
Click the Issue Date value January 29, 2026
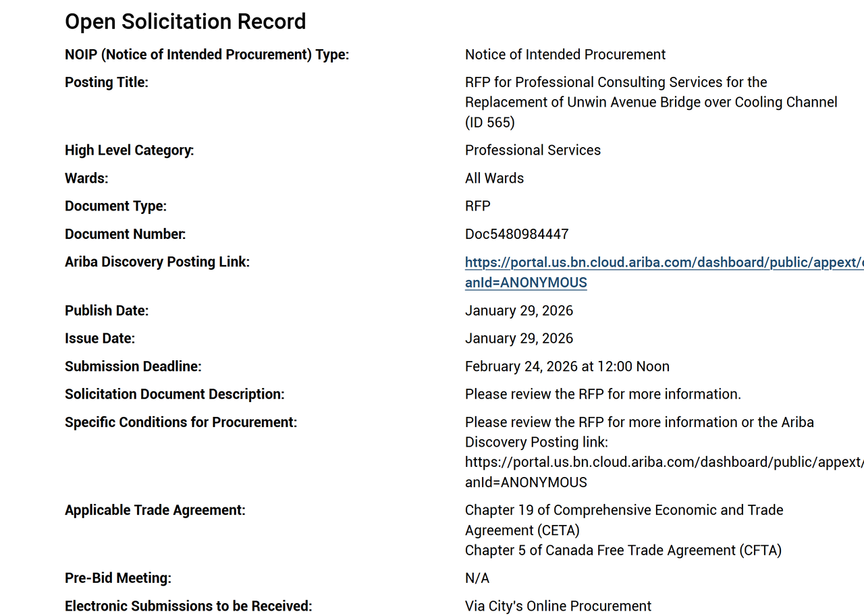tap(518, 339)
